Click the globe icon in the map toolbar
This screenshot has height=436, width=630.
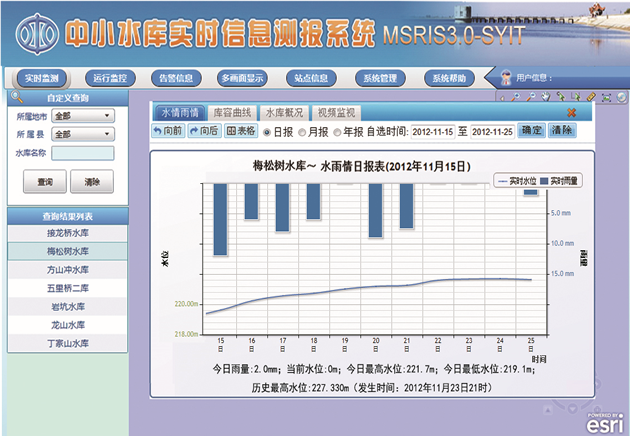tap(621, 97)
